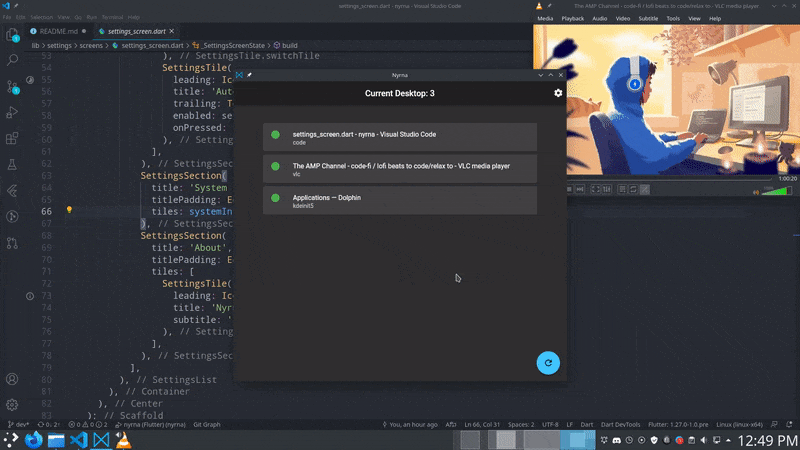
Task: Open the GitLens icon in activity bar
Action: point(12,217)
